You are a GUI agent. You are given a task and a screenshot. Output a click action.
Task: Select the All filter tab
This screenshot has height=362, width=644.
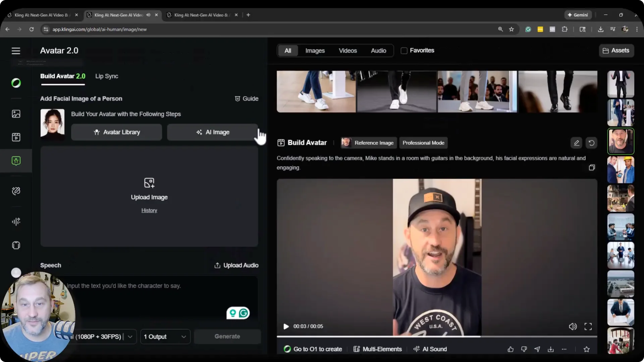tap(288, 51)
